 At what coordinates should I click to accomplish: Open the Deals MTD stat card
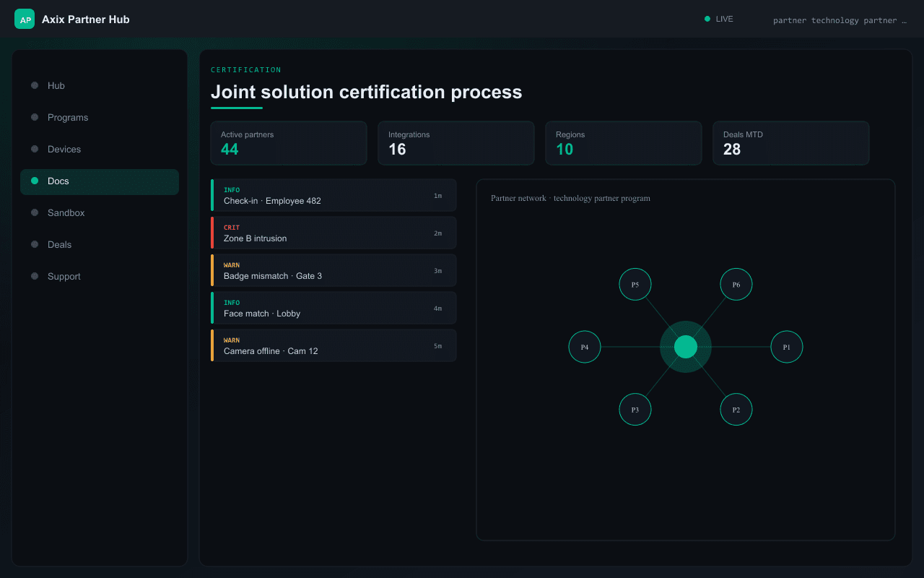click(791, 143)
